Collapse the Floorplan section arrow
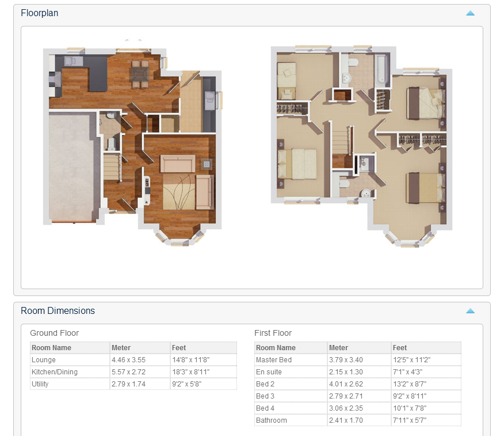The width and height of the screenshot is (504, 436). [470, 13]
